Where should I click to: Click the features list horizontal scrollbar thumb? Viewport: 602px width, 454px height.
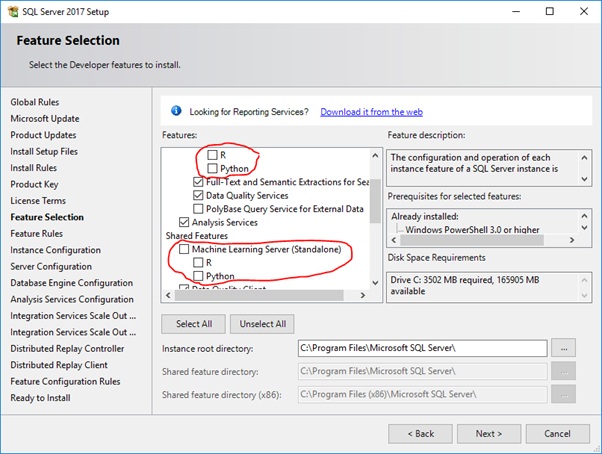pos(259,295)
